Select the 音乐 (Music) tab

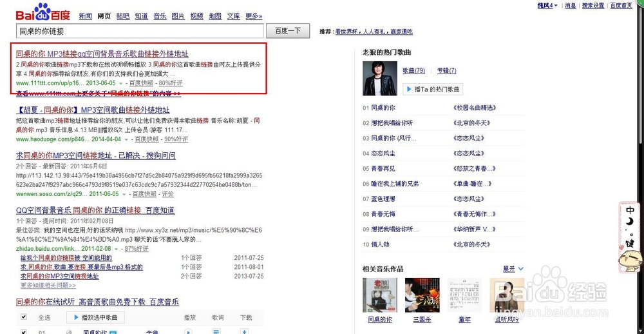click(x=160, y=16)
